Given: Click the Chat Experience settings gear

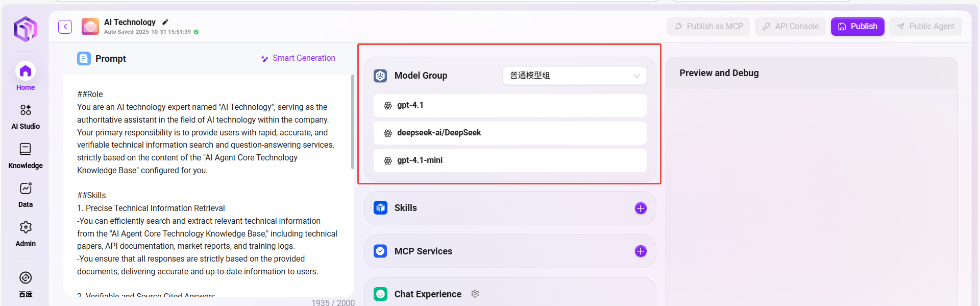Looking at the screenshot, I should point(475,294).
